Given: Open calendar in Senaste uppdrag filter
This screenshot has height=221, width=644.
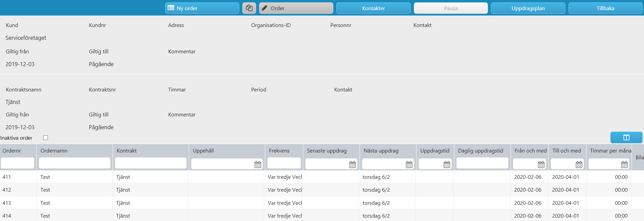Looking at the screenshot, I should click(x=352, y=164).
